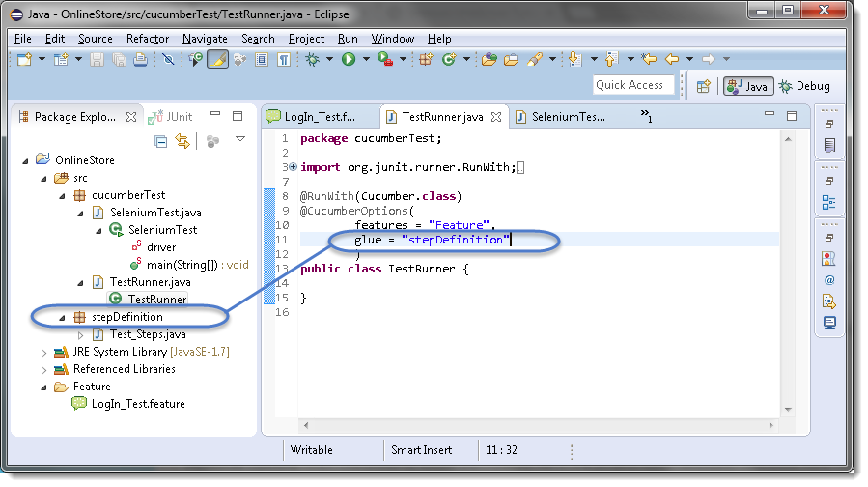
Task: Open the Source menu
Action: pos(96,39)
